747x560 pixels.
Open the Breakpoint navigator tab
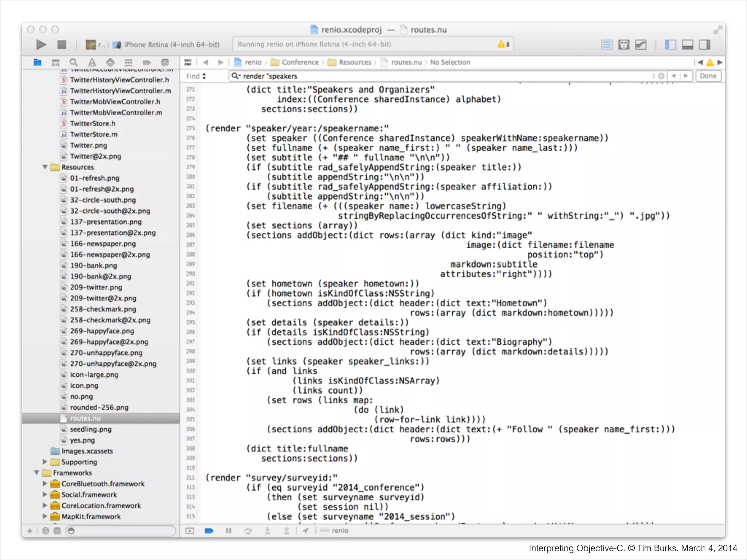coord(147,62)
